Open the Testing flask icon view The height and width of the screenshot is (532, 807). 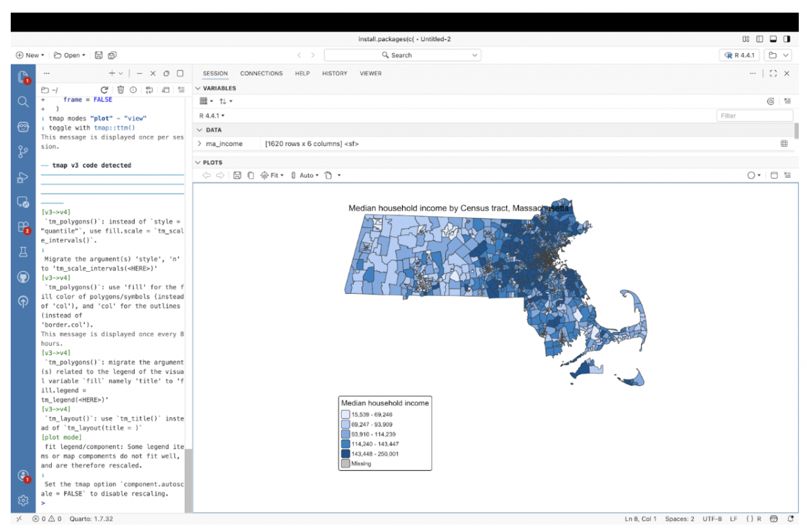coord(23,252)
